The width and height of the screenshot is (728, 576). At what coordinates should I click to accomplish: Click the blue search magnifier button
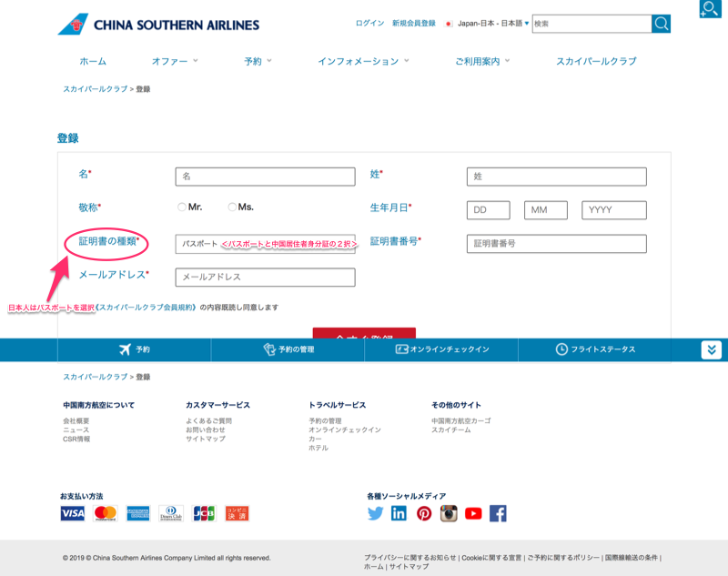(x=662, y=24)
